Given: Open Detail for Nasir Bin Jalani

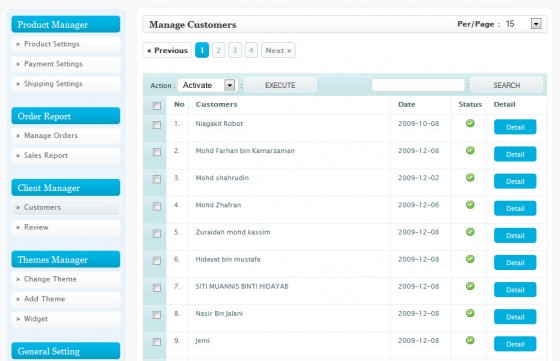Looking at the screenshot, I should tap(515, 317).
